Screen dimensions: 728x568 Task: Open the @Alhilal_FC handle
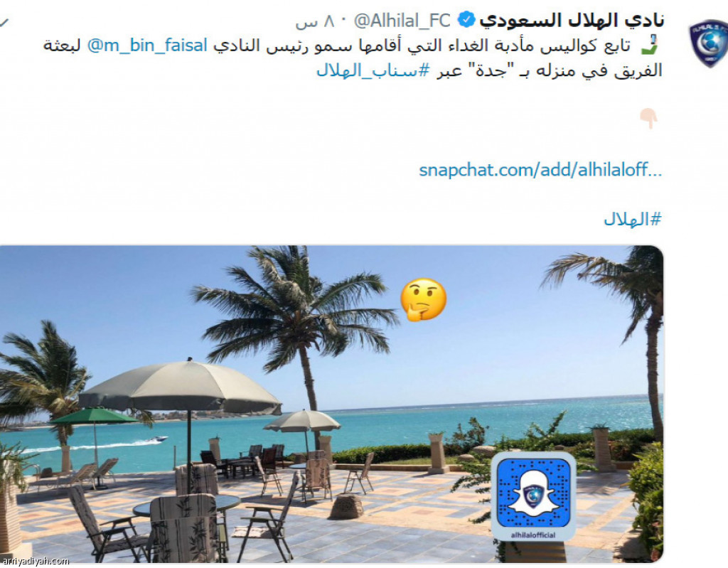[402, 21]
